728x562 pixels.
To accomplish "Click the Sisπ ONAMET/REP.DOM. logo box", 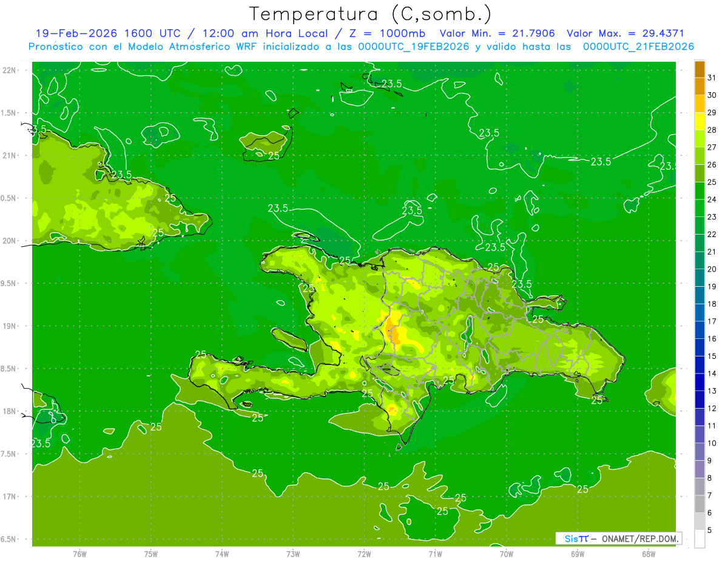I will [618, 538].
